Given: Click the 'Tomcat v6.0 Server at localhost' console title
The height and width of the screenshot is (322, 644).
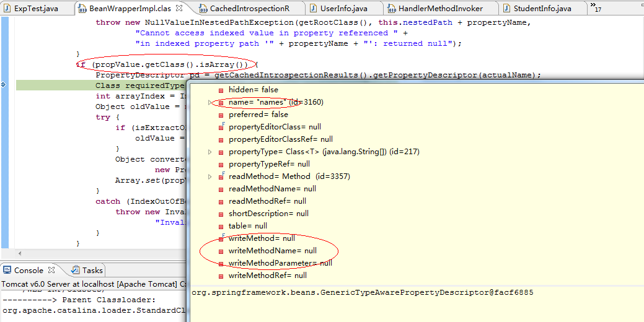Looking at the screenshot, I should (93, 284).
